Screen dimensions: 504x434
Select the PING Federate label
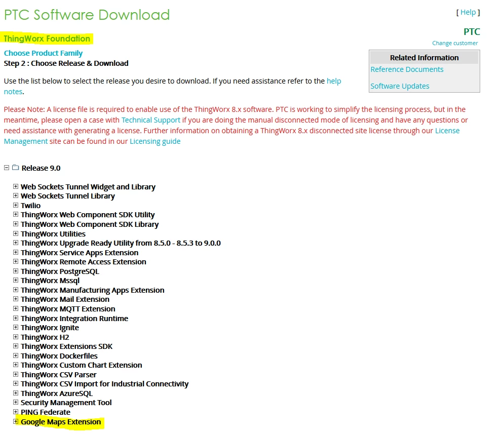coord(45,412)
